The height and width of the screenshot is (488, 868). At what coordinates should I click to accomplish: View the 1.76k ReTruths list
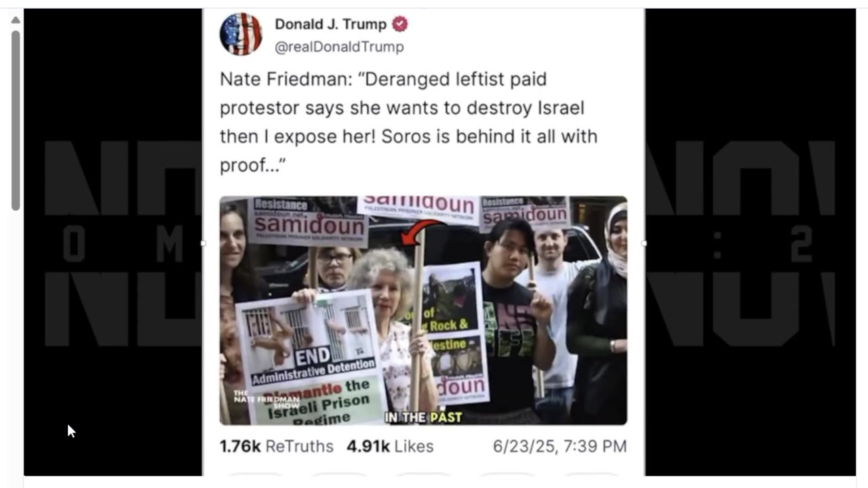click(276, 446)
